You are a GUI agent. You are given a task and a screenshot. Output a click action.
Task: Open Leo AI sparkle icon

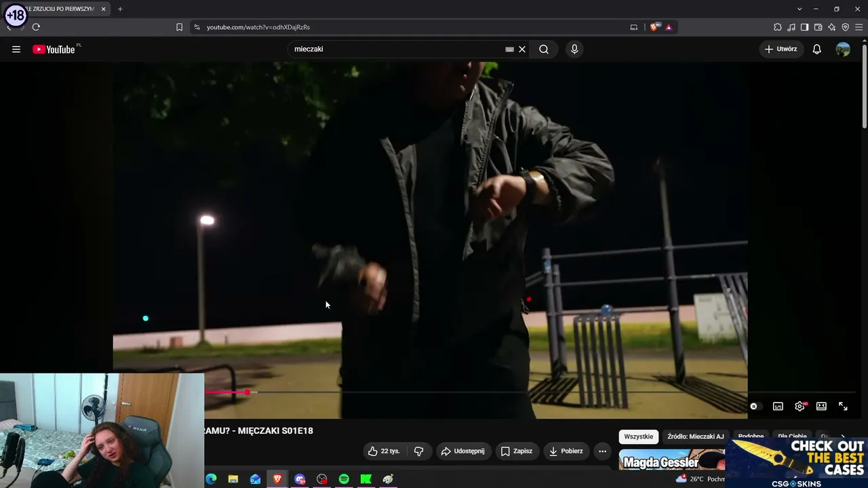click(832, 27)
